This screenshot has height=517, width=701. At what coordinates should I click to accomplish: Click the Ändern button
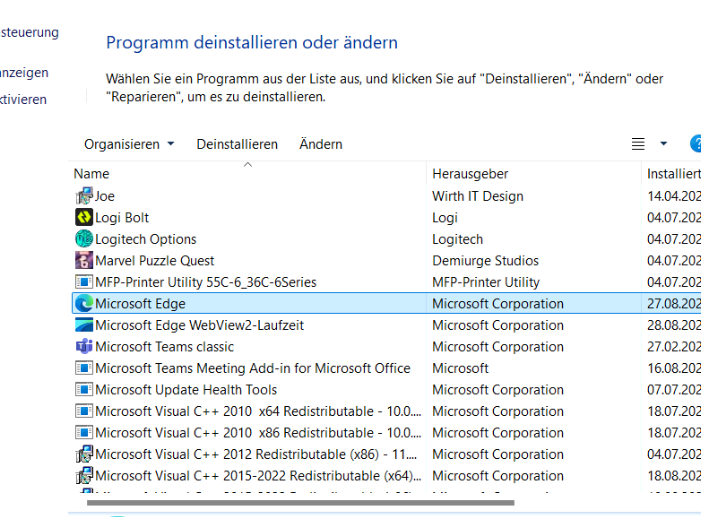click(321, 144)
